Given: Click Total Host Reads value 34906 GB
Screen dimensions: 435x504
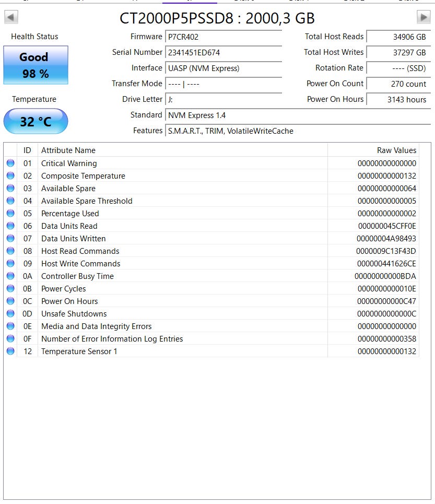Looking at the screenshot, I should [x=398, y=37].
